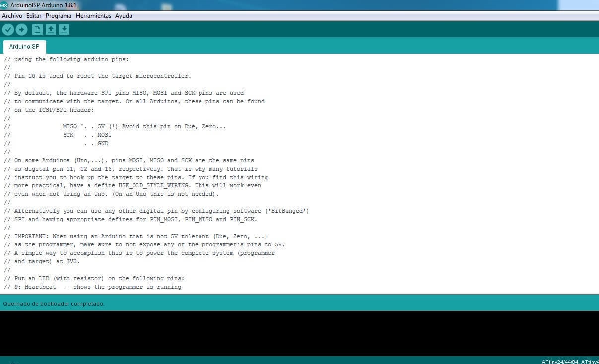The image size is (599, 364).
Task: Click the line 'On some Arduinos (Uno,...)'
Action: 129,160
